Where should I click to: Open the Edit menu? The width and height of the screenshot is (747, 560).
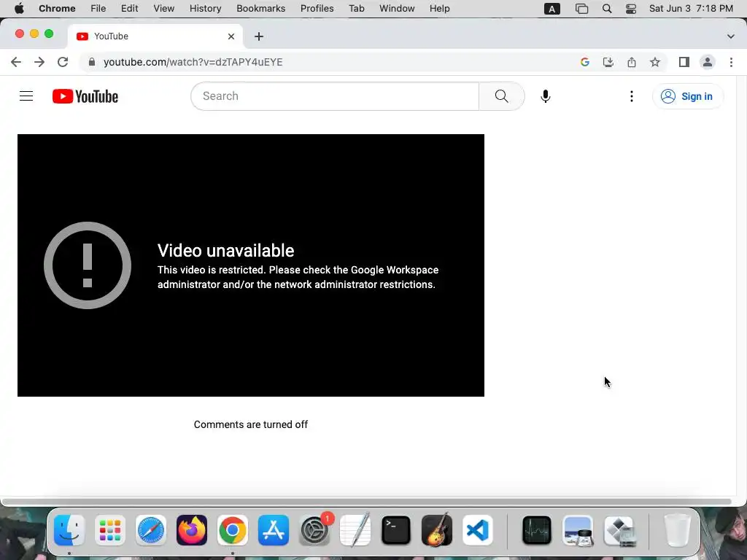129,9
